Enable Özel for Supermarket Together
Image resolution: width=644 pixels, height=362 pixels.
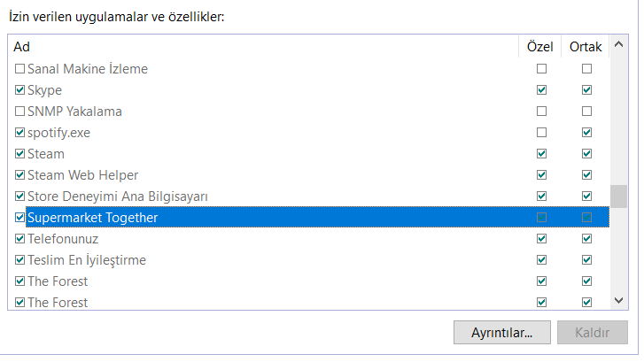tap(541, 218)
